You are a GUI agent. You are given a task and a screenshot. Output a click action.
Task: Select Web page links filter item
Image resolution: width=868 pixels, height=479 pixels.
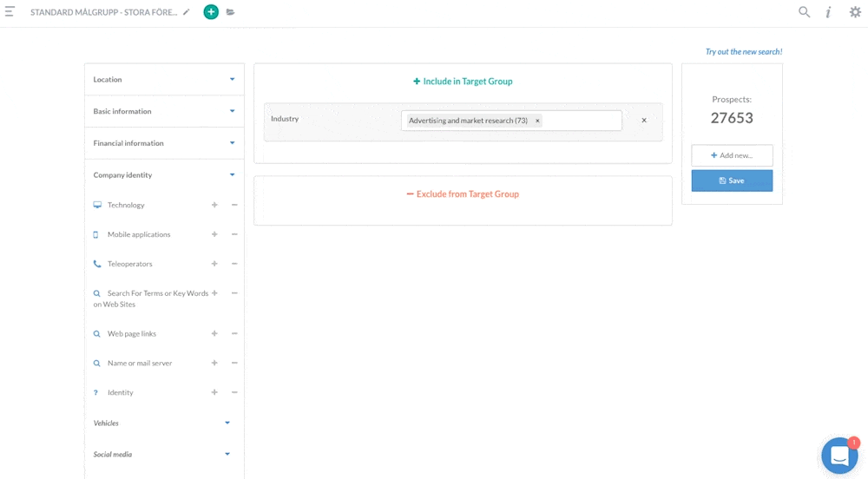pos(132,334)
